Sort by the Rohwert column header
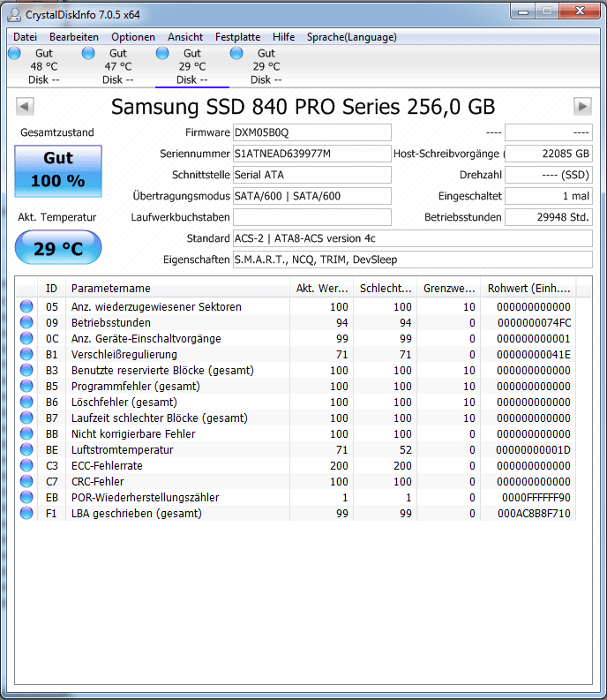The image size is (607, 700). (x=528, y=289)
